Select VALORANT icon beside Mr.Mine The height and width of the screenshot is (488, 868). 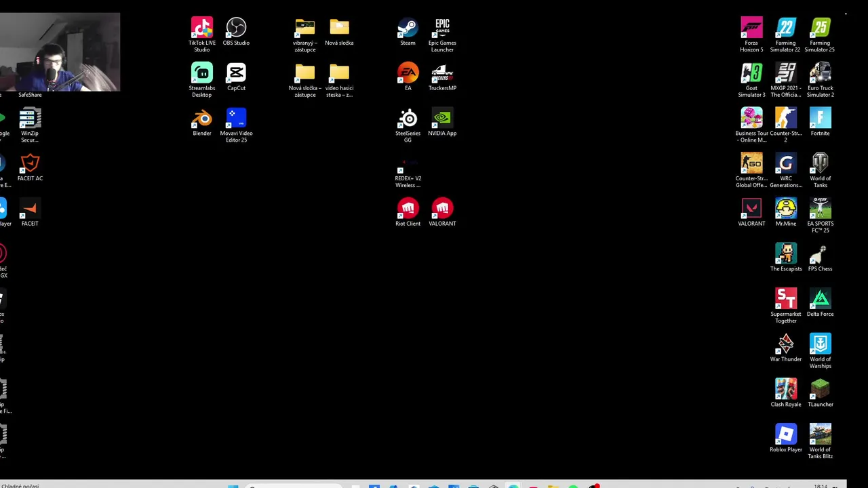pos(751,209)
